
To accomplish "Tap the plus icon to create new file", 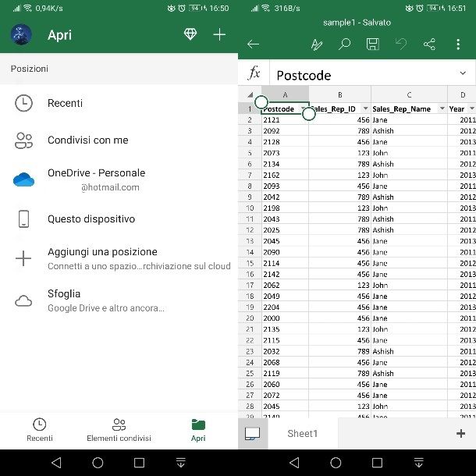I will point(219,34).
